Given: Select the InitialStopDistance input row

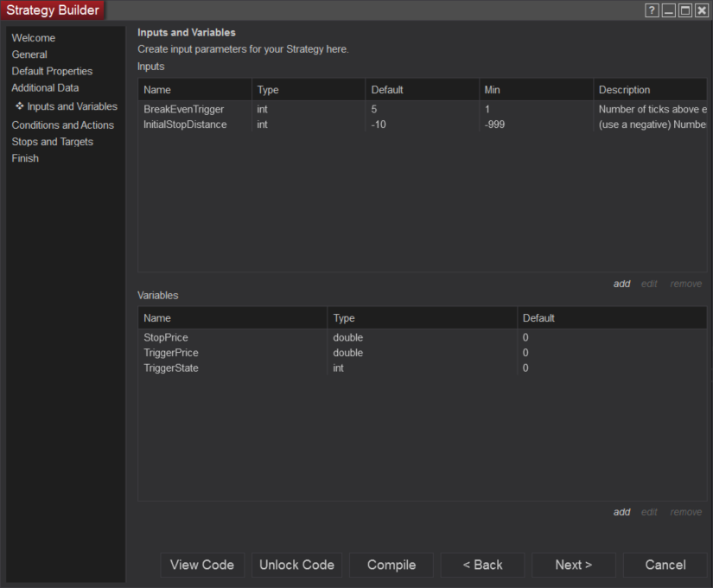Looking at the screenshot, I should [423, 125].
